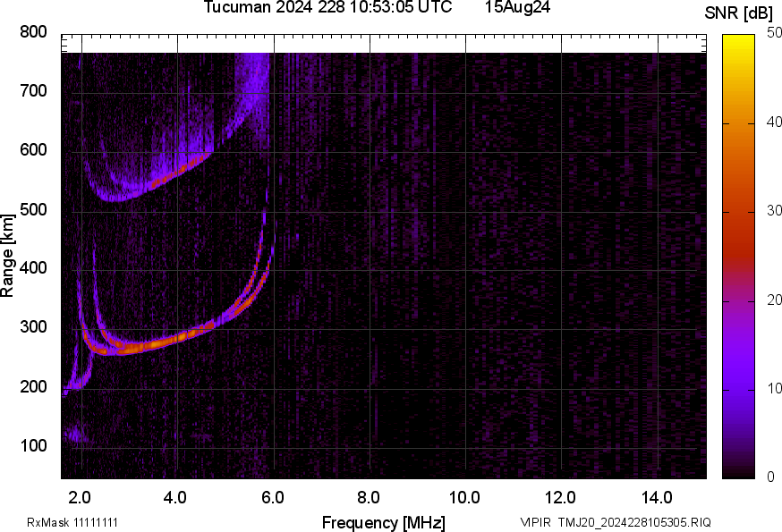
Task: Click the orange colorbar region near 40
Action: [x=740, y=125]
